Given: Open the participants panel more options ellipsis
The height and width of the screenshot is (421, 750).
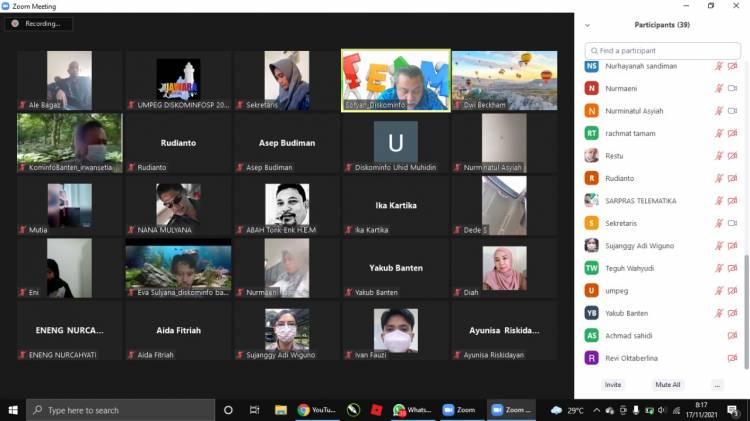Looking at the screenshot, I should coord(717,385).
